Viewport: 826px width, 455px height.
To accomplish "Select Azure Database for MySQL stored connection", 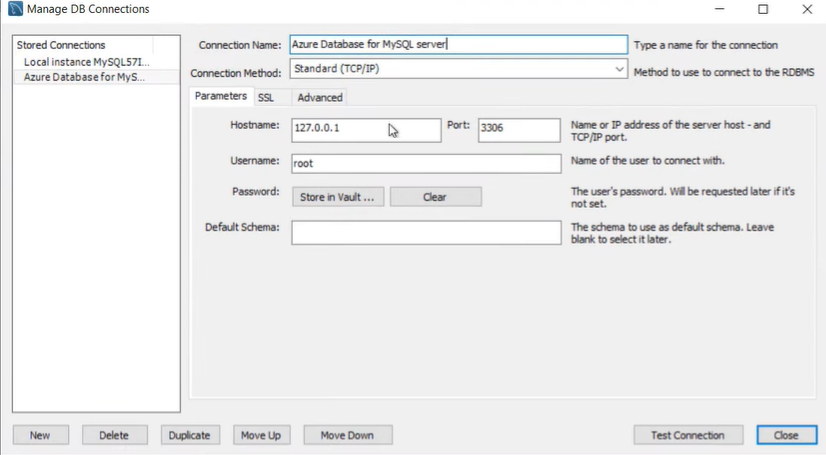I will (x=96, y=77).
